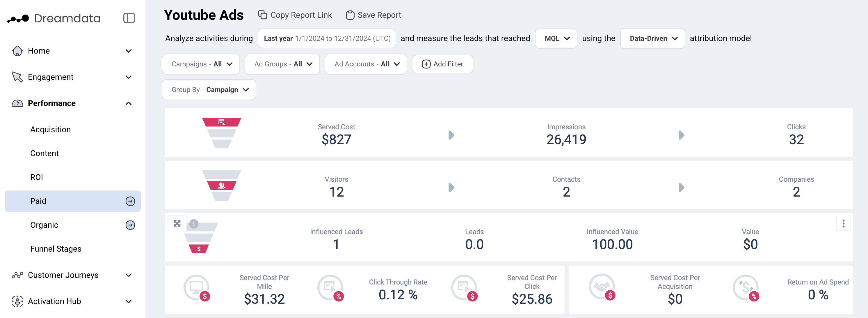Collapse the sidebar with the panel icon

[x=129, y=18]
